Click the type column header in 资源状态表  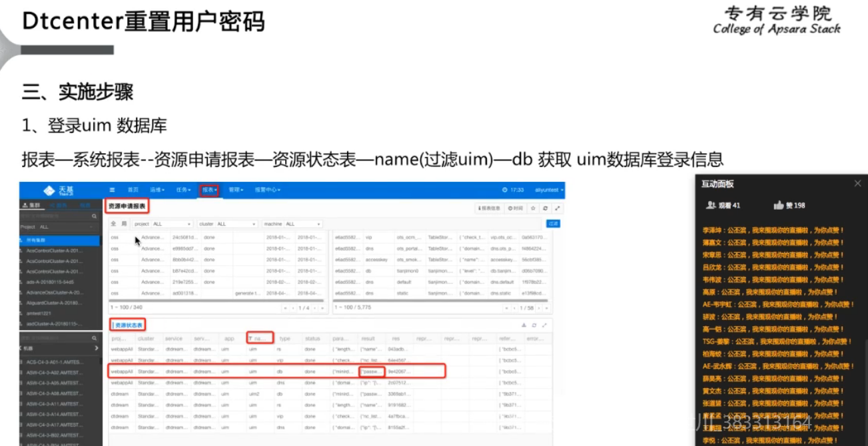tap(284, 339)
